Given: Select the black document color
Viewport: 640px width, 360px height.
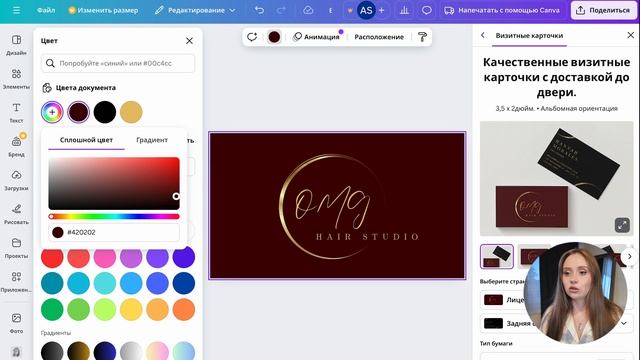Looking at the screenshot, I should point(105,112).
